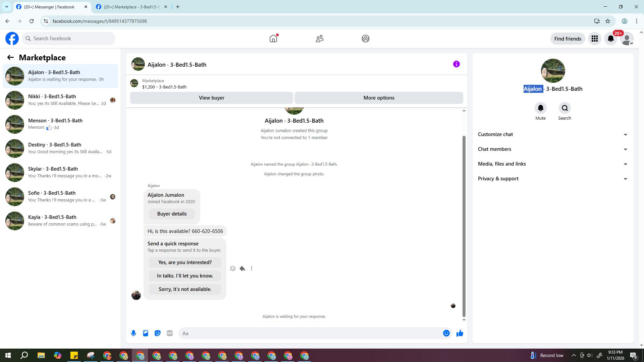
Task: Bookmark this page with star icon
Action: click(x=608, y=21)
